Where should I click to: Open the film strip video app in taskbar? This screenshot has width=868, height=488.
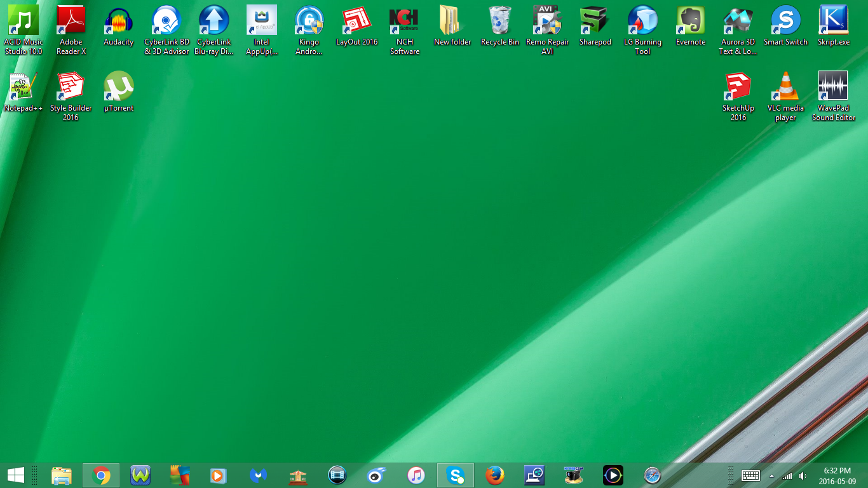(x=337, y=475)
